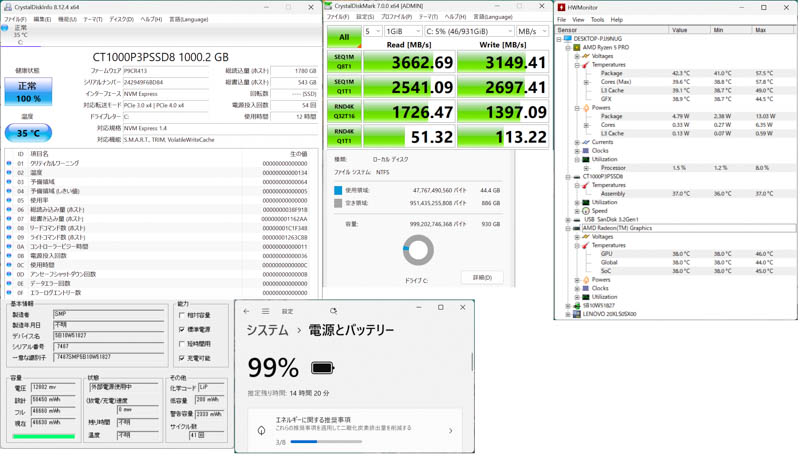The width and height of the screenshot is (800, 459).
Task: Expand the LENOVO 20XLS0SX00 node
Action: [568, 314]
